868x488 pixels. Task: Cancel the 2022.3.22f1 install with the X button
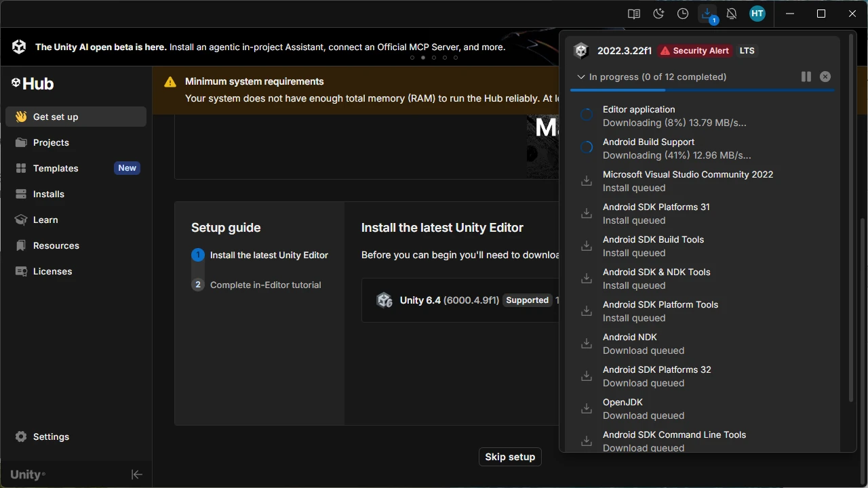click(825, 77)
